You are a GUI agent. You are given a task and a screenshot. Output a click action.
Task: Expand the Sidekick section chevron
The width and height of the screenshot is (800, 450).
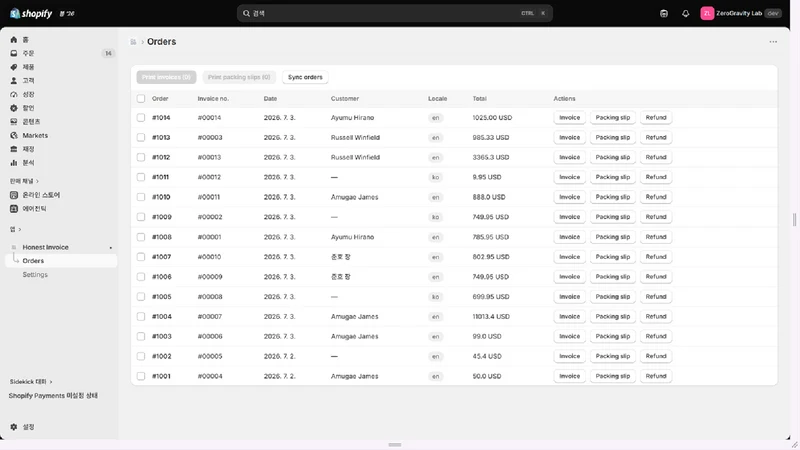click(x=51, y=382)
